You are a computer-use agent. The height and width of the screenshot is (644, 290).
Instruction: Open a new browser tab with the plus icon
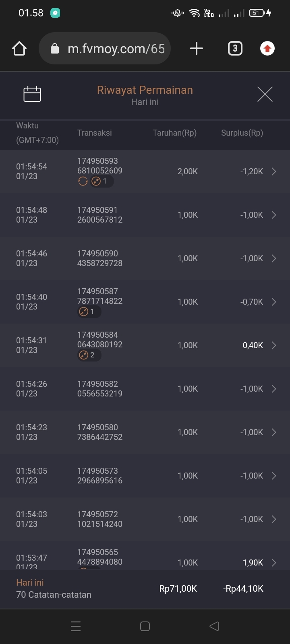196,49
